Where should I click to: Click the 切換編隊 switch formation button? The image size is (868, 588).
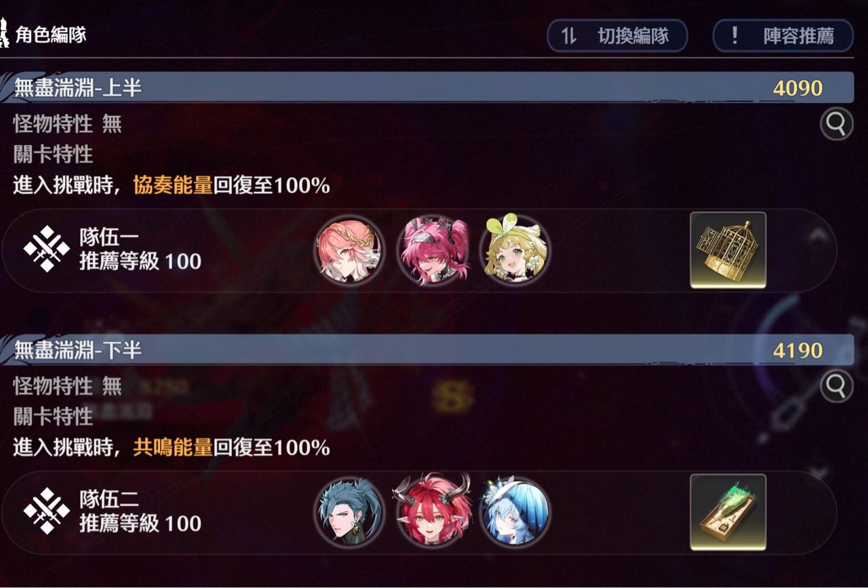(x=617, y=36)
